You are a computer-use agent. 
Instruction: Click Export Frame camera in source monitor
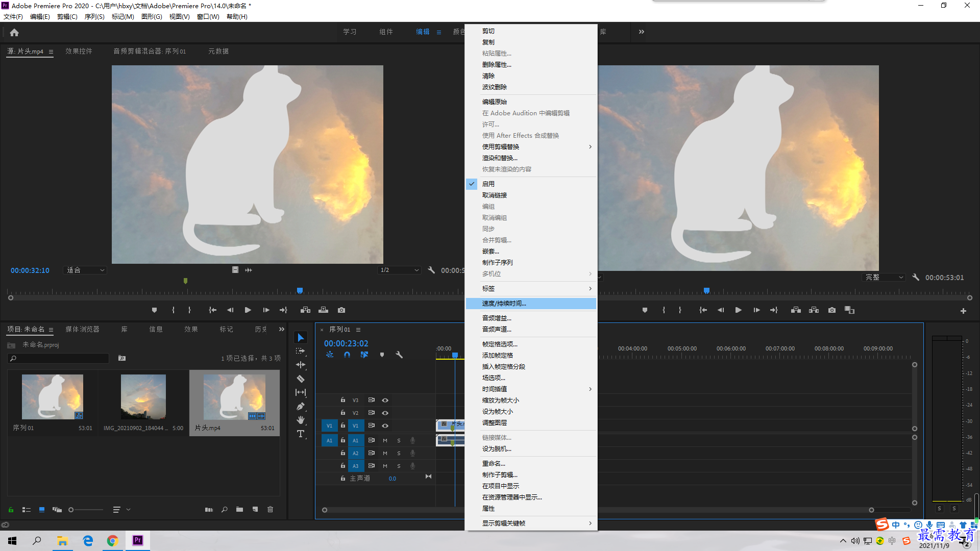click(x=341, y=310)
